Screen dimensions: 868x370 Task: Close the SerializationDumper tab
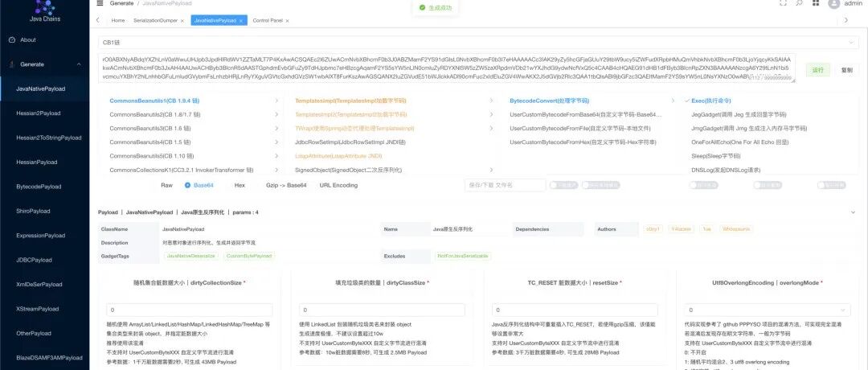182,20
